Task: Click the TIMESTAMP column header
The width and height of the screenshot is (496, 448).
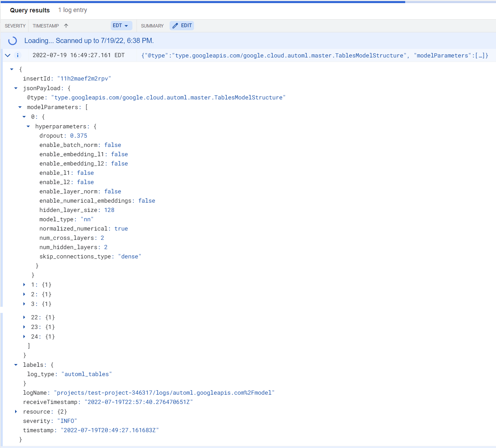Action: click(x=45, y=25)
